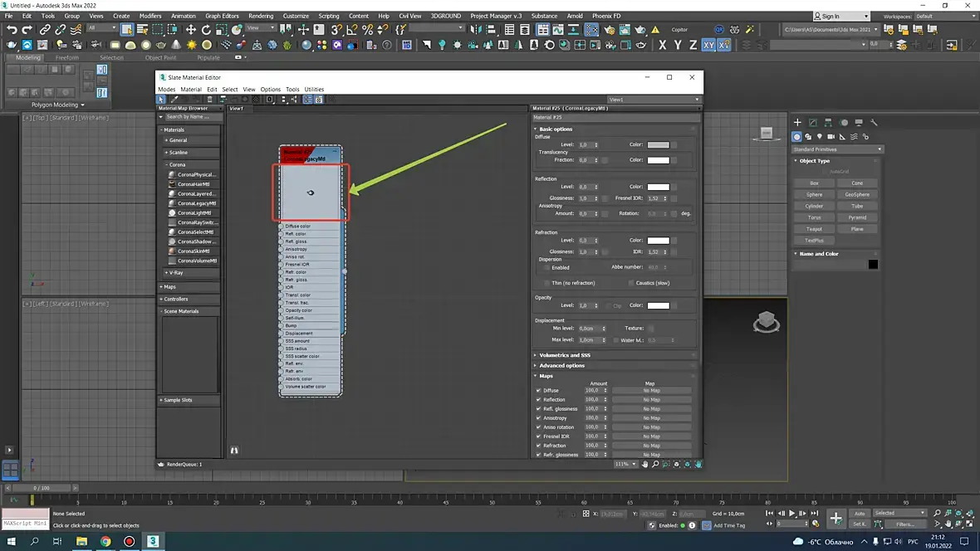Open the Modify command panel tab
980x551 pixels.
coord(812,123)
